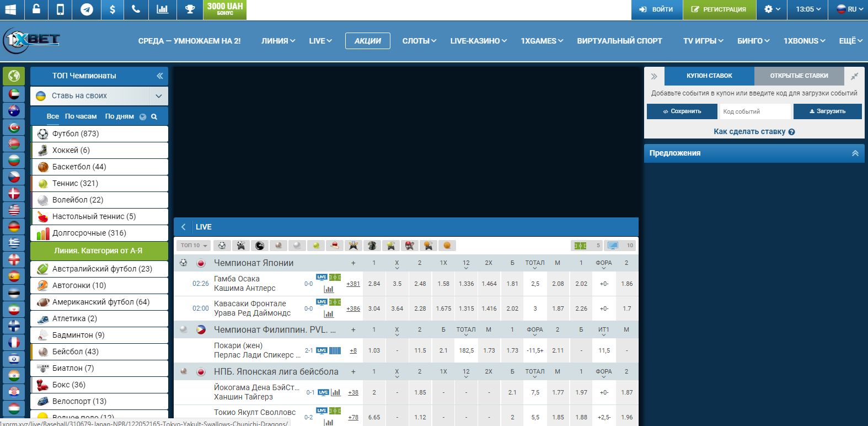
Task: Open live stream icon for Покари match
Action: pyautogui.click(x=322, y=350)
